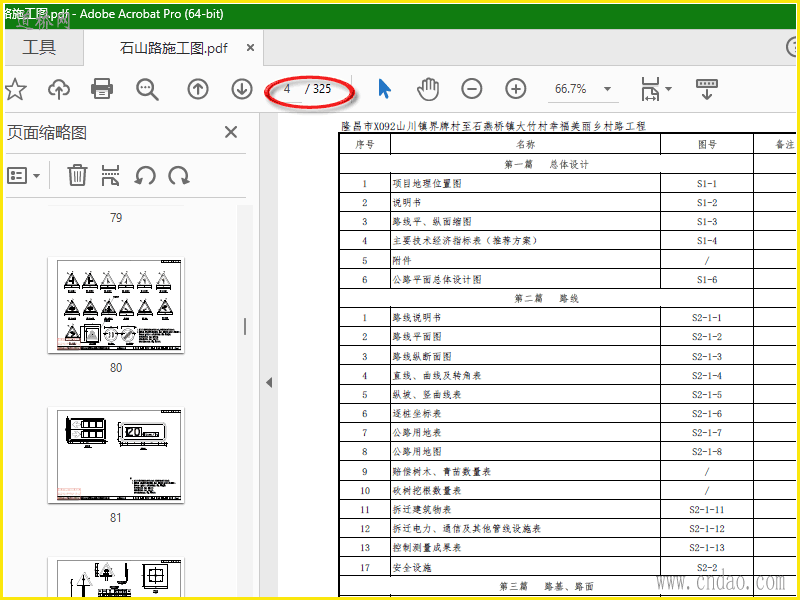Image resolution: width=800 pixels, height=600 pixels.
Task: Click 拆迁电力、通信及其他管线设施表 entry
Action: coord(466,529)
